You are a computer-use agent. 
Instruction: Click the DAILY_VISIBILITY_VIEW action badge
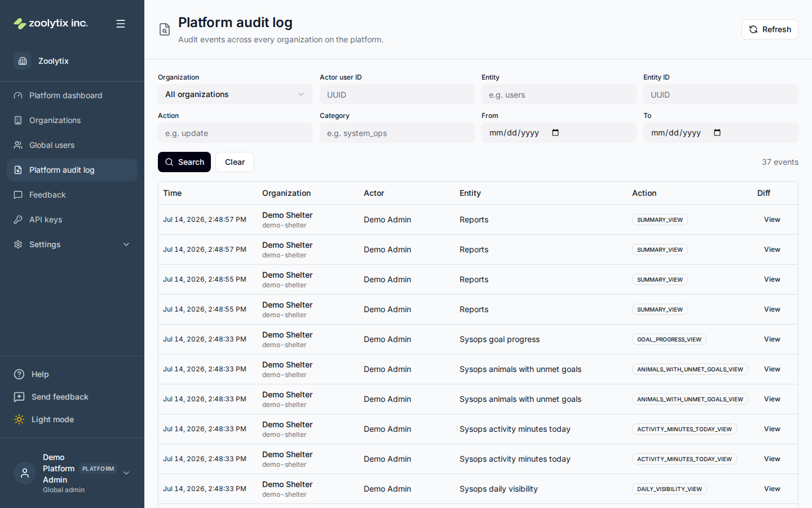669,489
